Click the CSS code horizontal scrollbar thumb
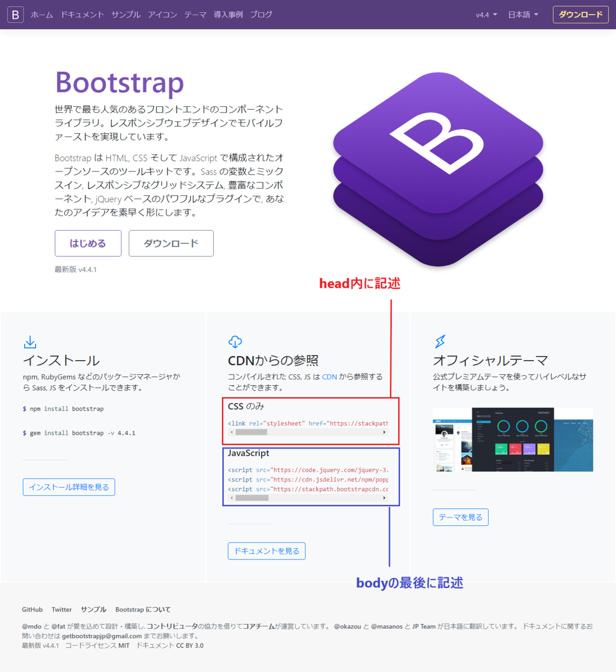 click(251, 432)
